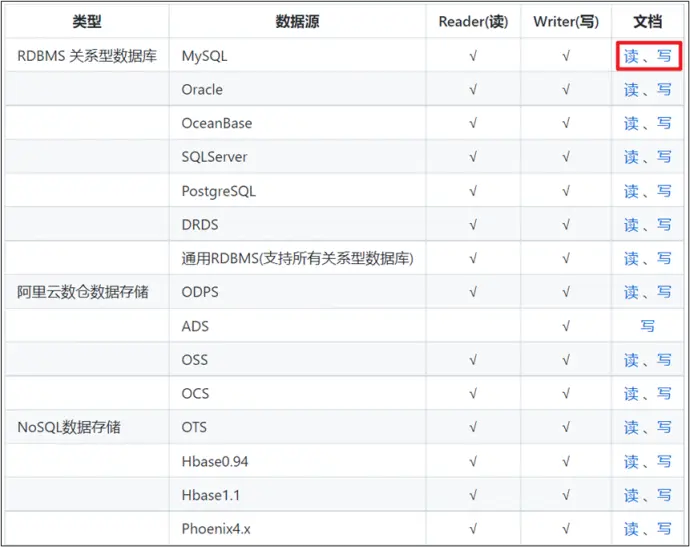Click the Reader checkmark in OTS row
Image resolution: width=690 pixels, height=547 pixels.
tap(473, 427)
